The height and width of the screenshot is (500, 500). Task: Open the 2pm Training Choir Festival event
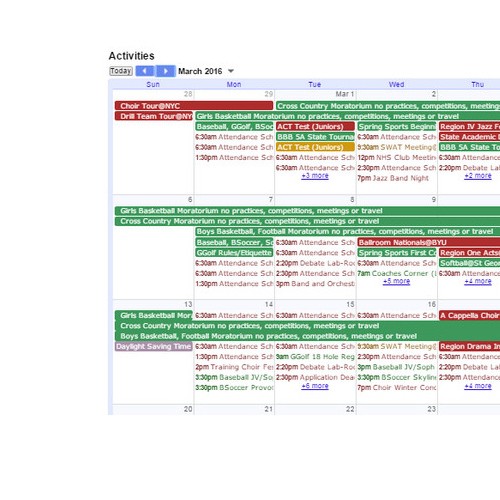click(234, 367)
